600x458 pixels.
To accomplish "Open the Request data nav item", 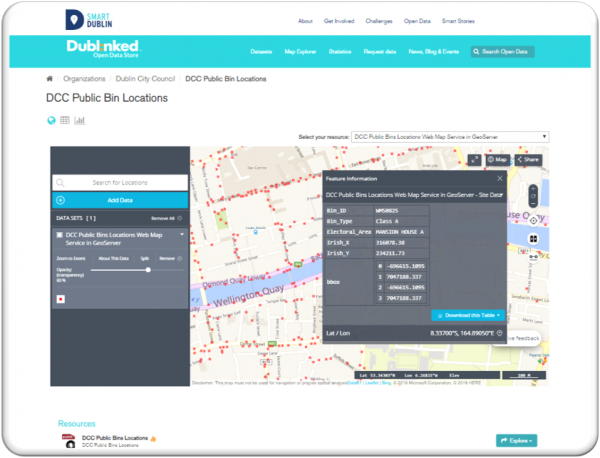I will 380,52.
